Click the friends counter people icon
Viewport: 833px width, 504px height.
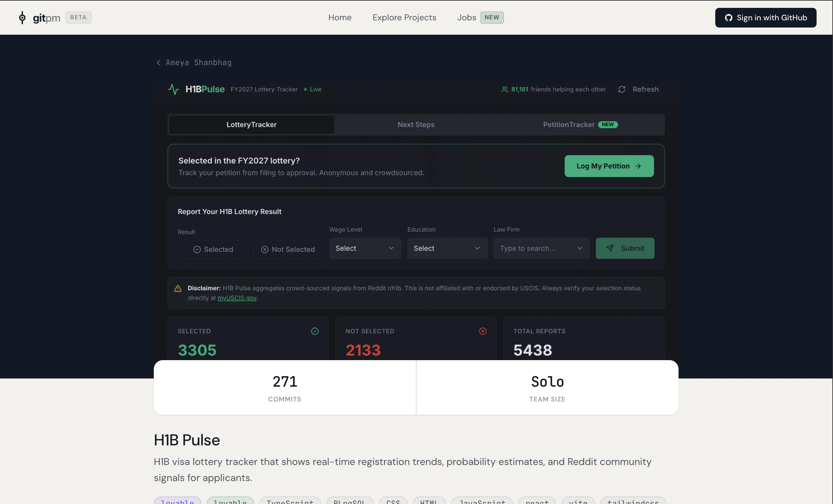point(505,89)
